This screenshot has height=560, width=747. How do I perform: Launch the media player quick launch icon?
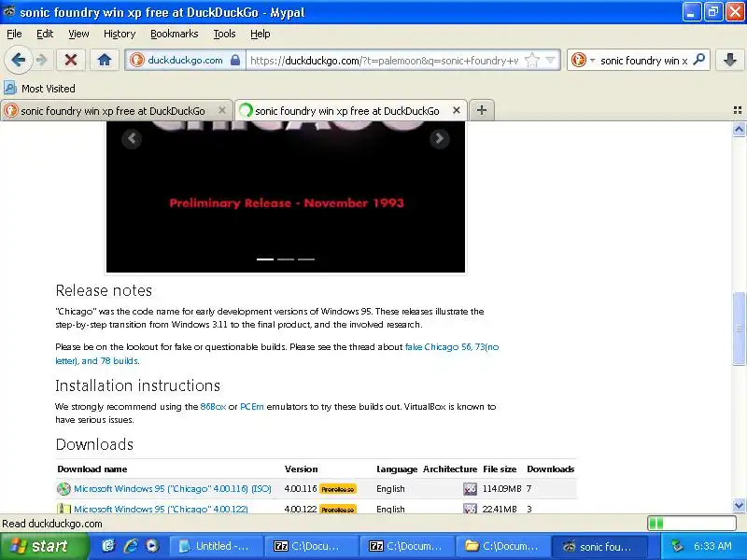[152, 546]
